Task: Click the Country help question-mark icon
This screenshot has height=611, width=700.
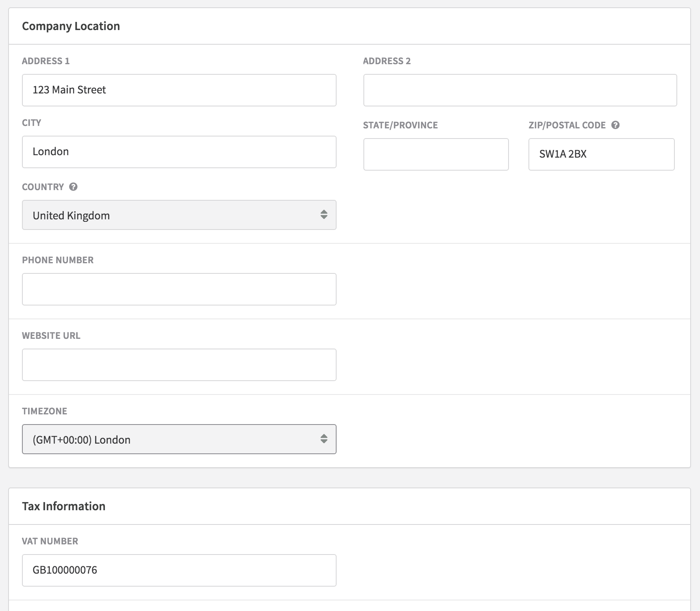Action: [73, 187]
